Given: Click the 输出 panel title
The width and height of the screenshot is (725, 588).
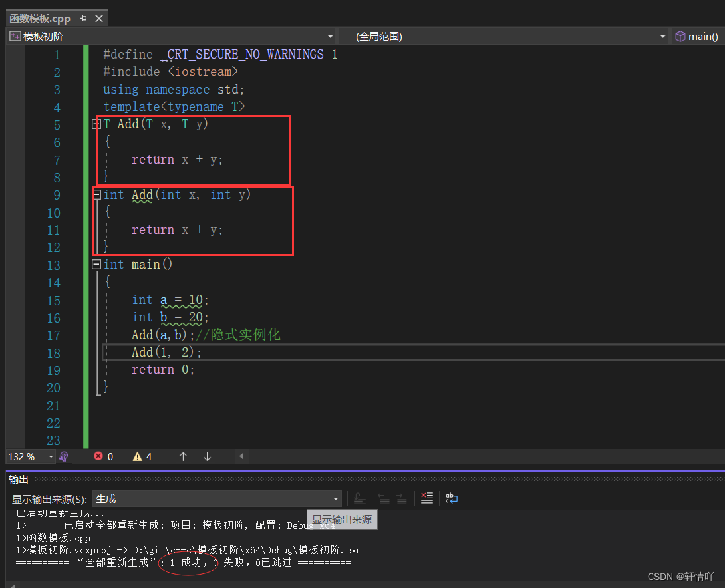Looking at the screenshot, I should pyautogui.click(x=19, y=480).
